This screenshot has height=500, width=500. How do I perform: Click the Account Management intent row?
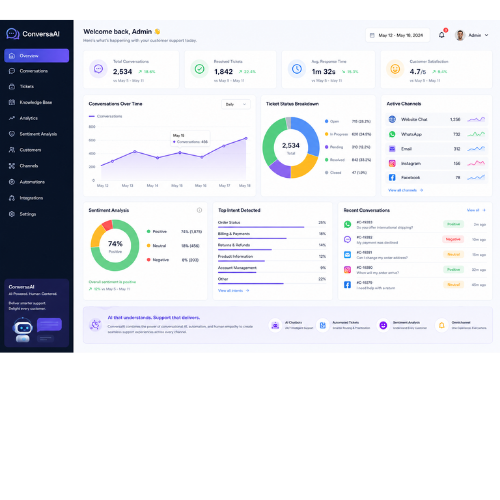point(272,269)
